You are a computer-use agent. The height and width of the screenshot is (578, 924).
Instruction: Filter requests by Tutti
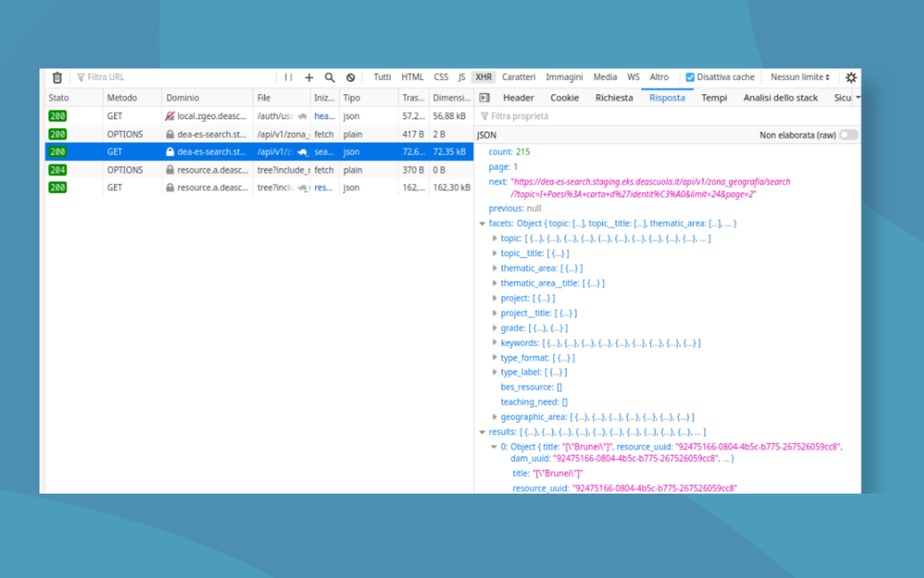pyautogui.click(x=382, y=77)
